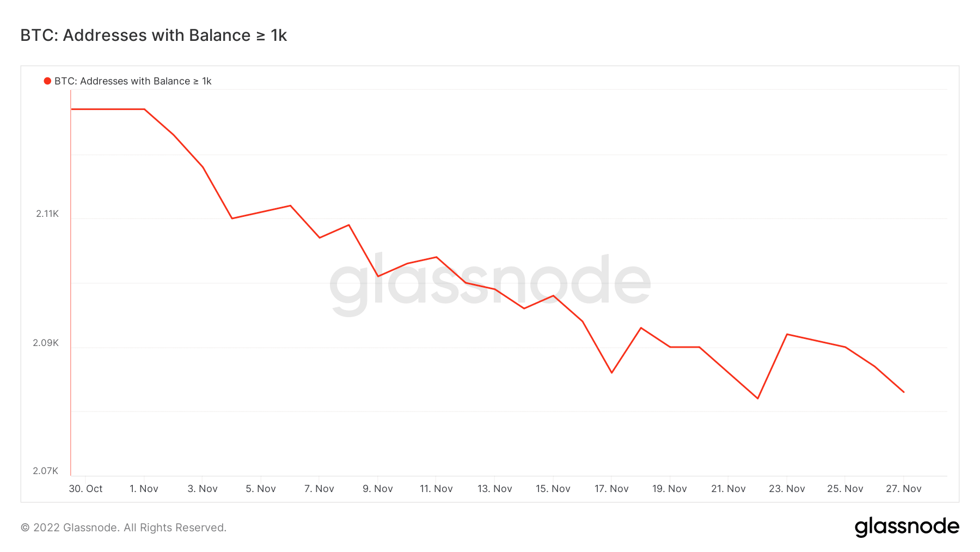The image size is (980, 552).
Task: Click the 2.11K y-axis label
Action: tap(47, 214)
